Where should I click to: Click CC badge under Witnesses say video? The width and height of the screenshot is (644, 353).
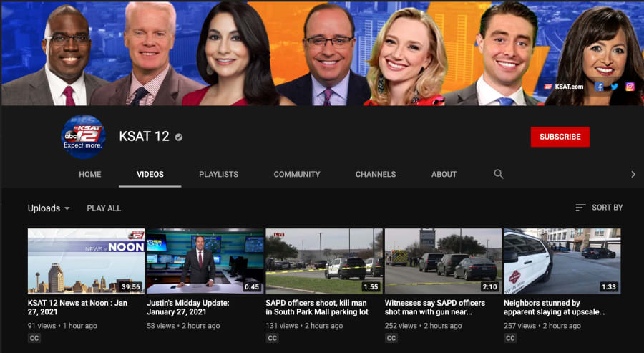[x=391, y=338]
